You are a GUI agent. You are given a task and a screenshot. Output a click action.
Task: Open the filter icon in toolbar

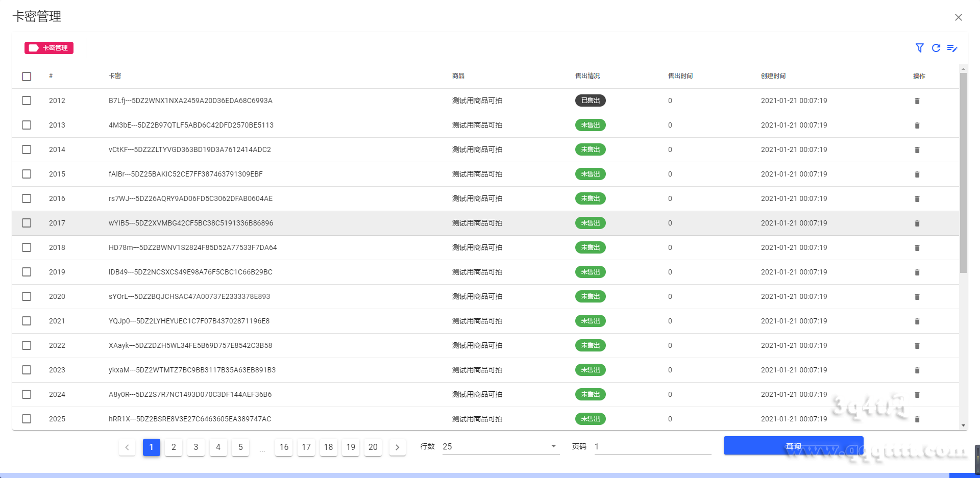point(919,48)
